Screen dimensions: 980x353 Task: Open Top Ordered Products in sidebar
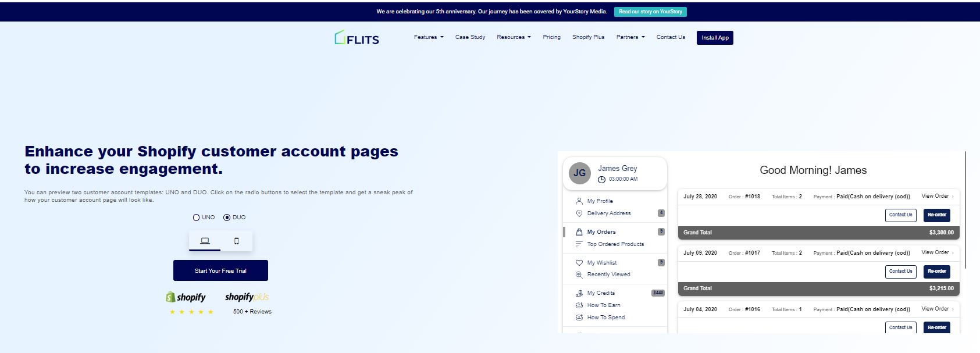[x=615, y=244]
